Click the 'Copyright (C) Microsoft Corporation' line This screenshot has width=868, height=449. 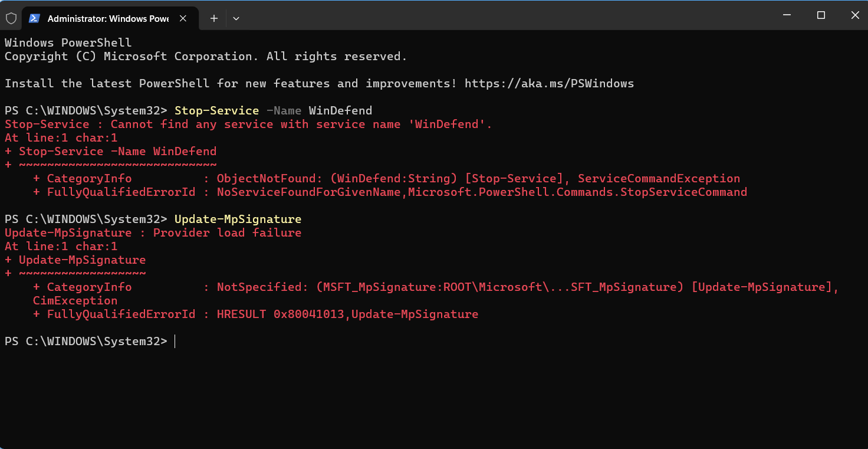coord(206,56)
